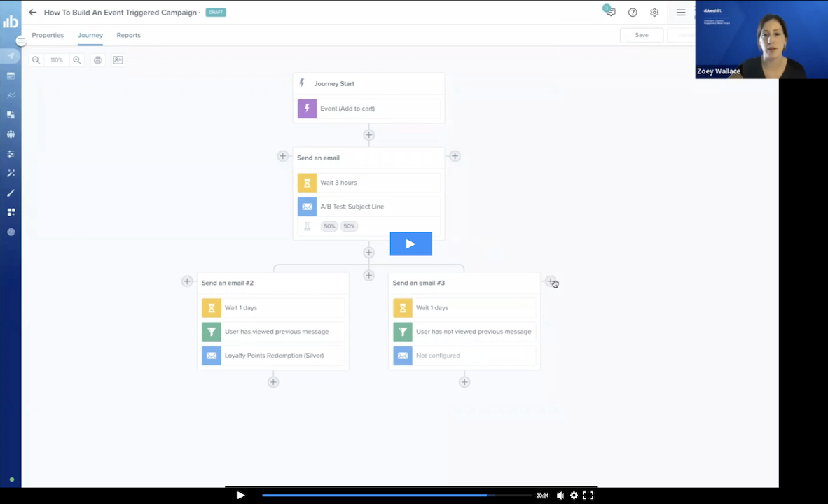This screenshot has width=828, height=504.
Task: Add a step below Send an email #3
Action: [464, 382]
